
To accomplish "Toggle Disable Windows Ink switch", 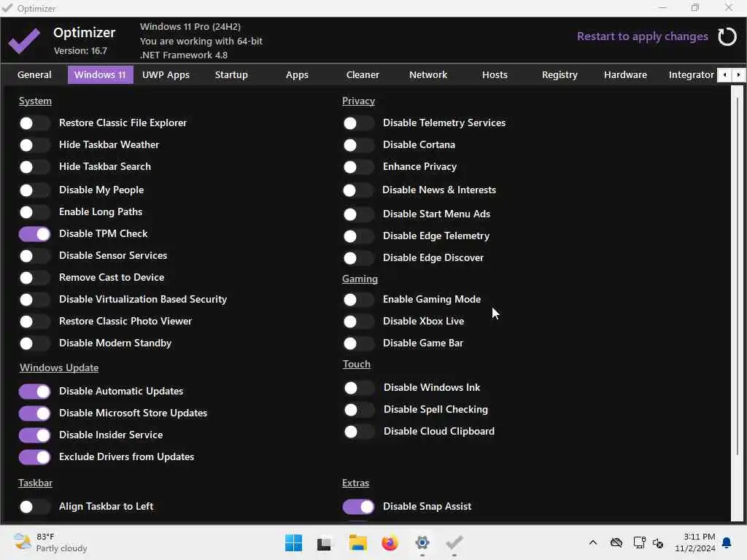I will click(359, 388).
